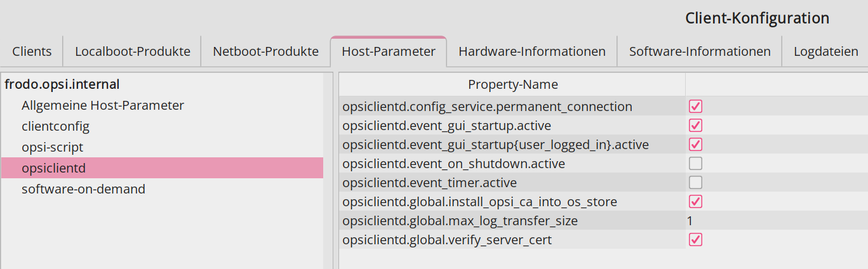Disable event_gui_startup{user_logged_in}.active checkbox

(695, 145)
